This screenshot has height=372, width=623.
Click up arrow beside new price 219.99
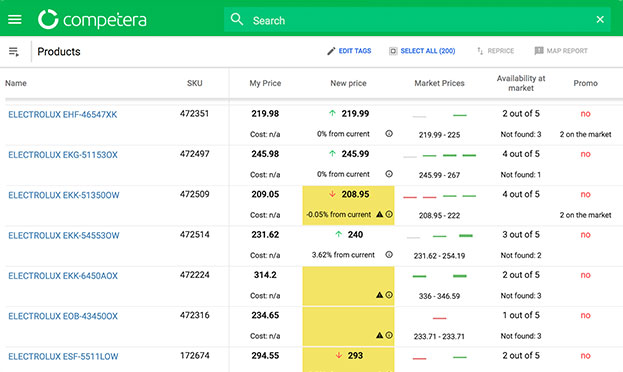tap(332, 113)
